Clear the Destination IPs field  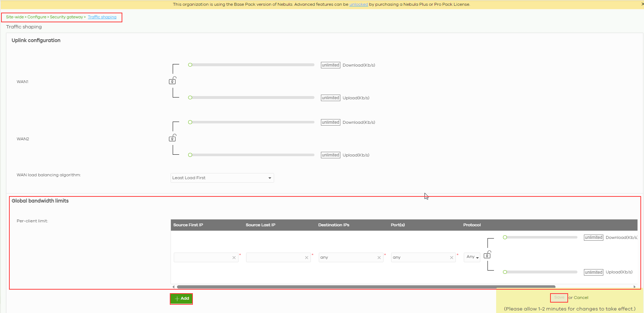(379, 258)
